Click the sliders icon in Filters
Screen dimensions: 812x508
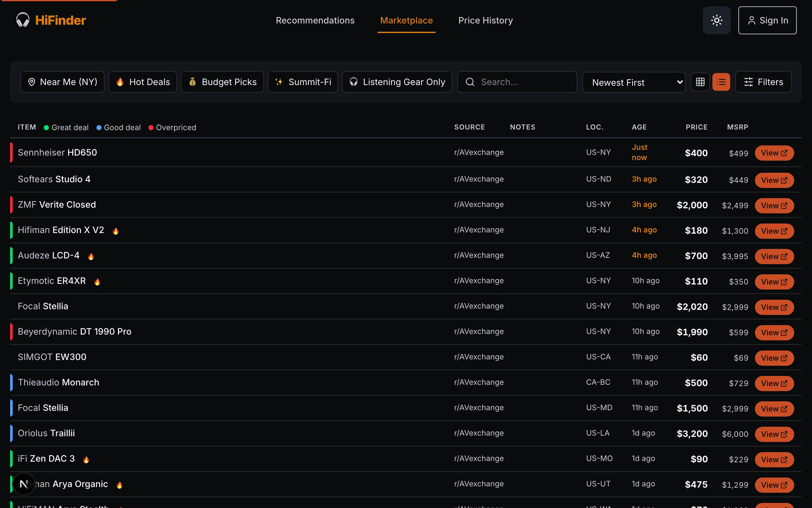pyautogui.click(x=748, y=82)
